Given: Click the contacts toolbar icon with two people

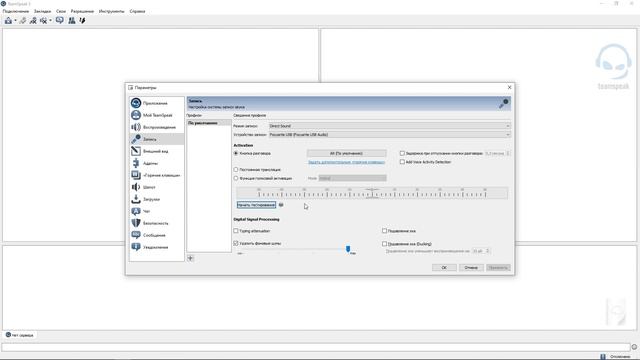Looking at the screenshot, I should (72, 20).
